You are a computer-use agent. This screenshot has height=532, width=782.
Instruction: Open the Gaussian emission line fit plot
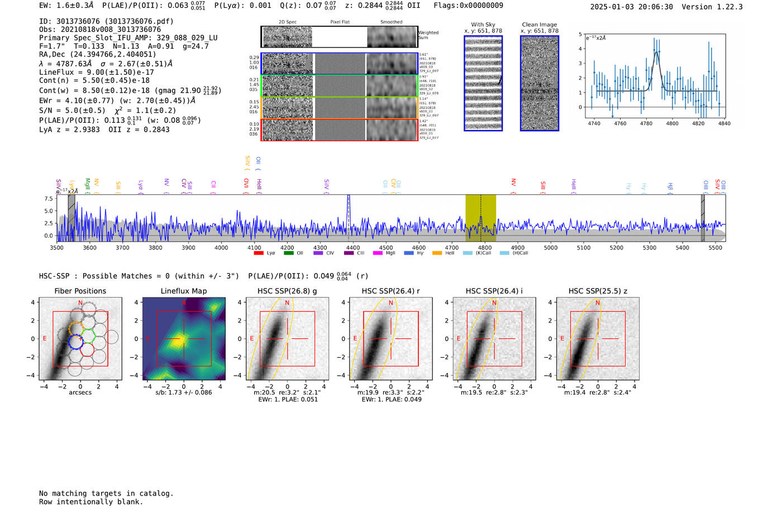(x=655, y=76)
